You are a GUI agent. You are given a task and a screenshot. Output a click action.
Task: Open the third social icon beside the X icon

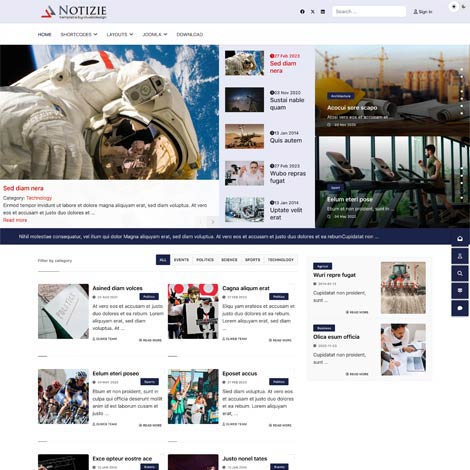(323, 12)
